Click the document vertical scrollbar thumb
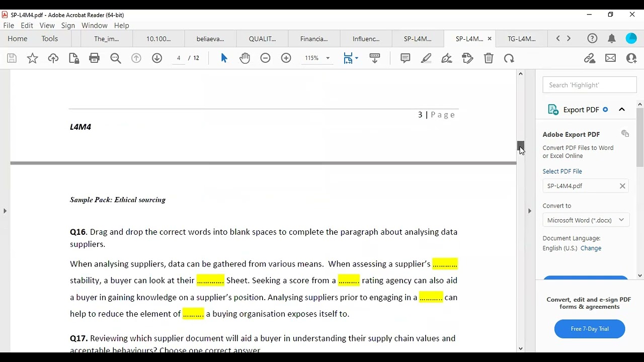The width and height of the screenshot is (644, 362). click(x=521, y=146)
